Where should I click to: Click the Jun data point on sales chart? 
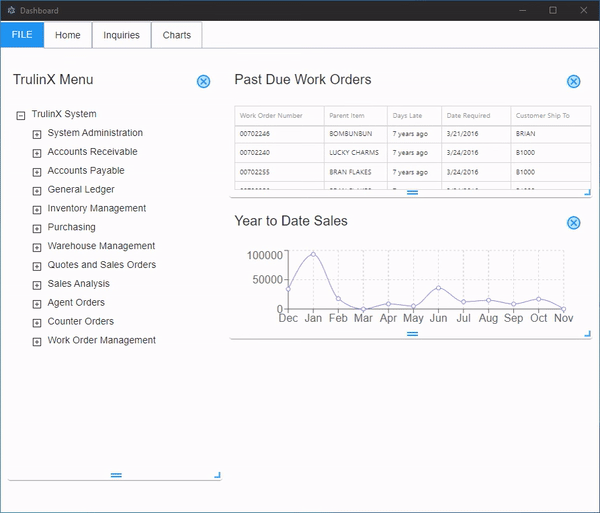439,288
